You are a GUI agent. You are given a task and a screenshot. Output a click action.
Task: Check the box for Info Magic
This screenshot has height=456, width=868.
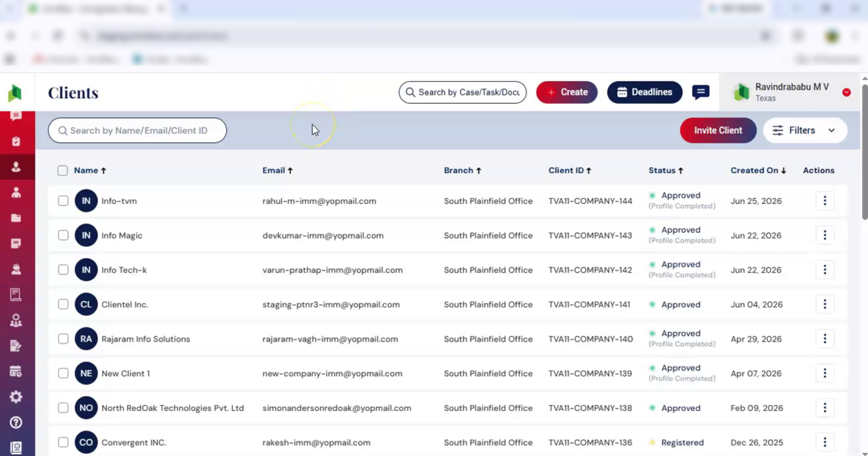point(63,235)
